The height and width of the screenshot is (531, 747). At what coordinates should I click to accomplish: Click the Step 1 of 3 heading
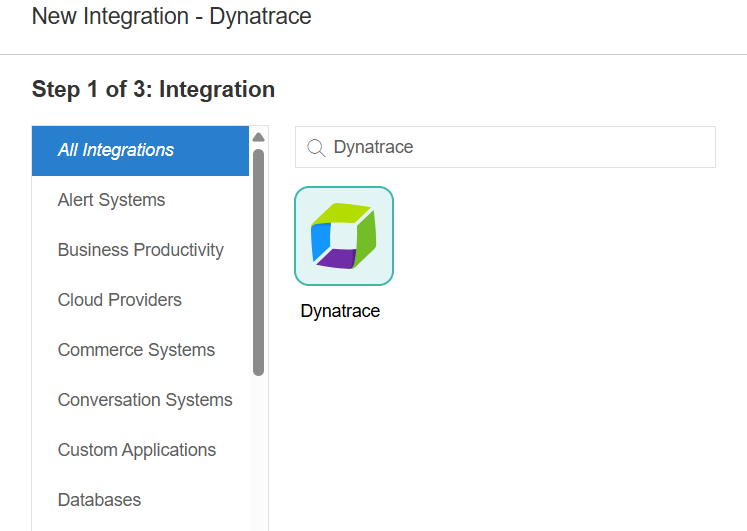click(153, 89)
